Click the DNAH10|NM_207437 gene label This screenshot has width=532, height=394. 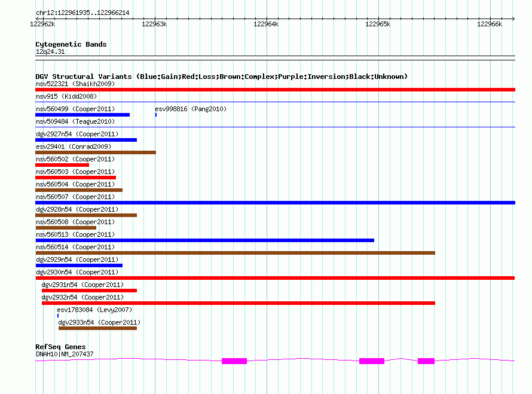65,354
